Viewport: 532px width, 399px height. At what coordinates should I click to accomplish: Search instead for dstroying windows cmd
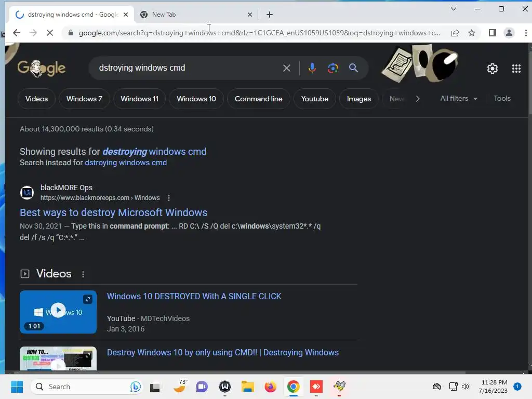pos(126,163)
